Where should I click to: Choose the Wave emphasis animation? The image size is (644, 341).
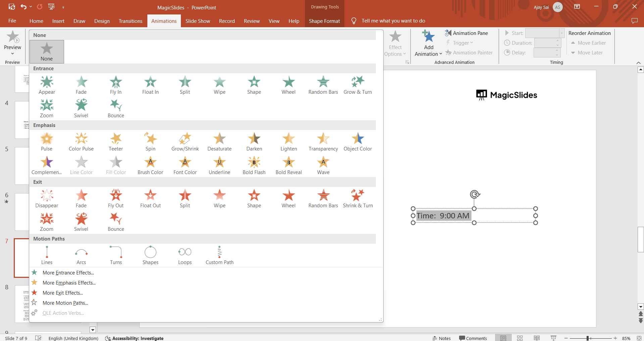[323, 165]
